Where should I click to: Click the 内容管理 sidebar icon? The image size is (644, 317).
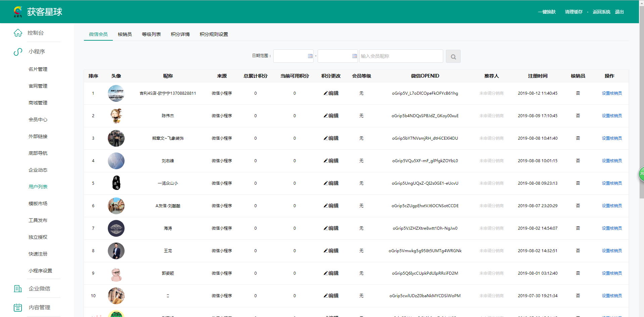[x=18, y=307]
